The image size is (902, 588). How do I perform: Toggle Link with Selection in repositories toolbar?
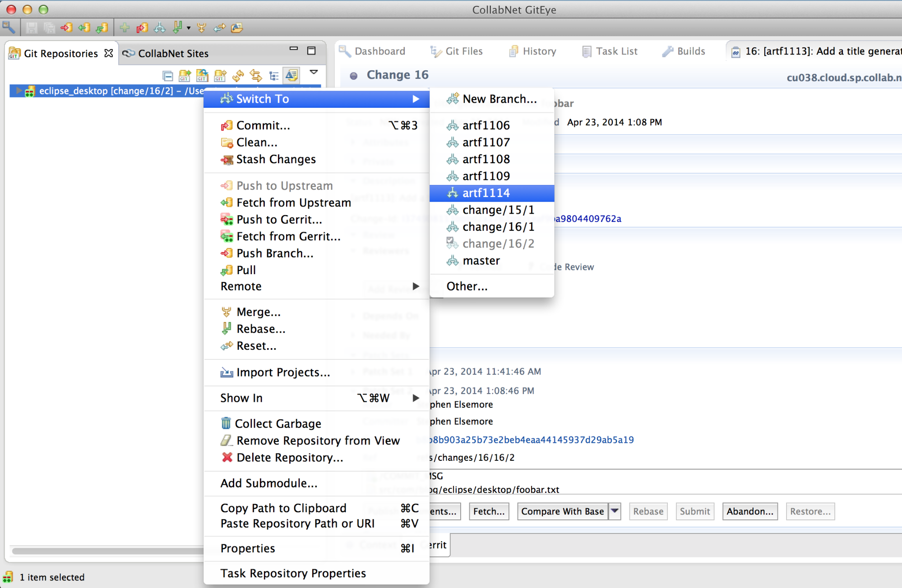pos(256,76)
